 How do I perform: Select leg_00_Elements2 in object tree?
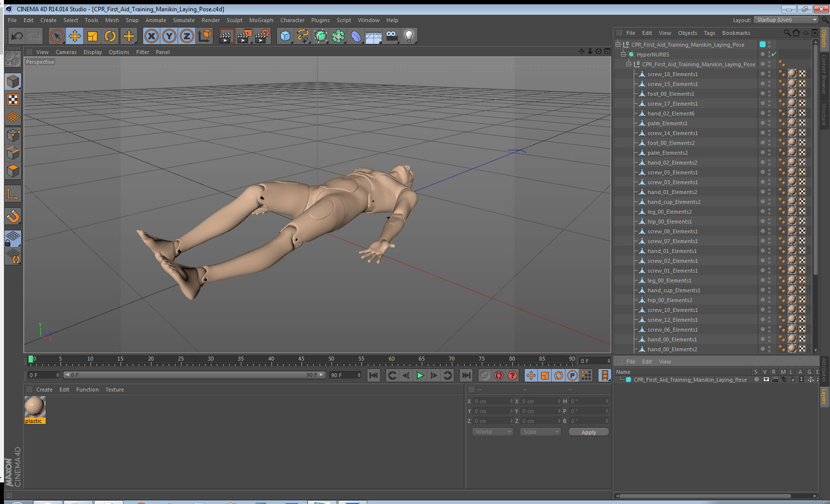[x=669, y=212]
